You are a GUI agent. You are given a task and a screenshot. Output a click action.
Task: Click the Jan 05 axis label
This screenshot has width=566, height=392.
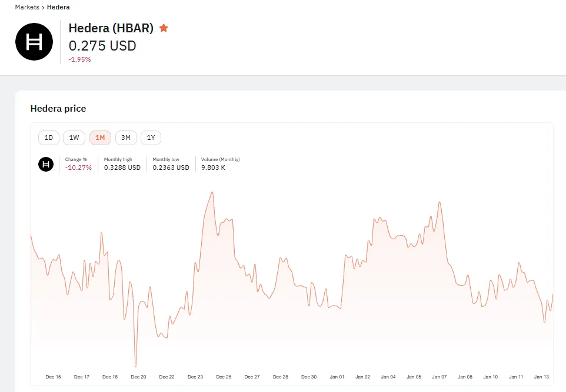(414, 377)
